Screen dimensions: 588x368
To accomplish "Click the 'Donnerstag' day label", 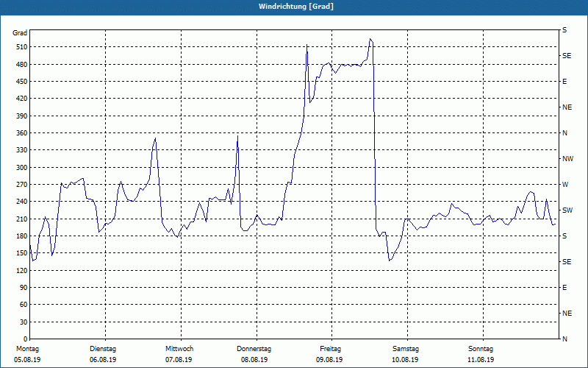I will coord(254,349).
